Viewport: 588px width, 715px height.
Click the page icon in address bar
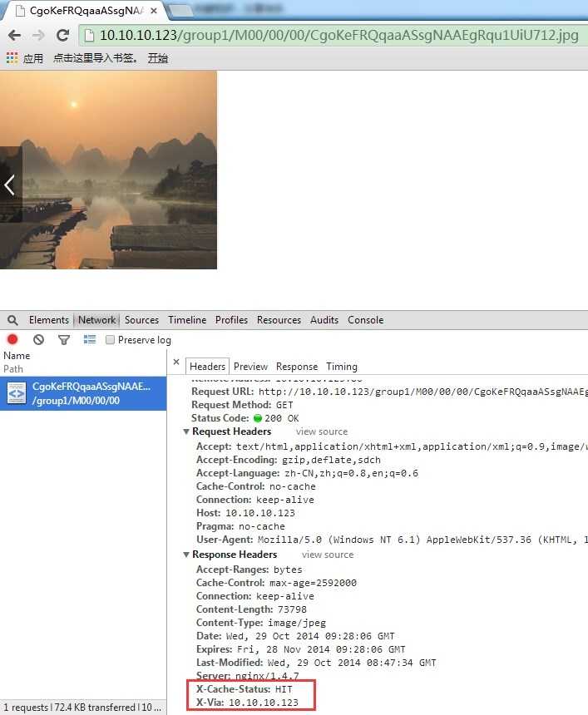coord(90,35)
